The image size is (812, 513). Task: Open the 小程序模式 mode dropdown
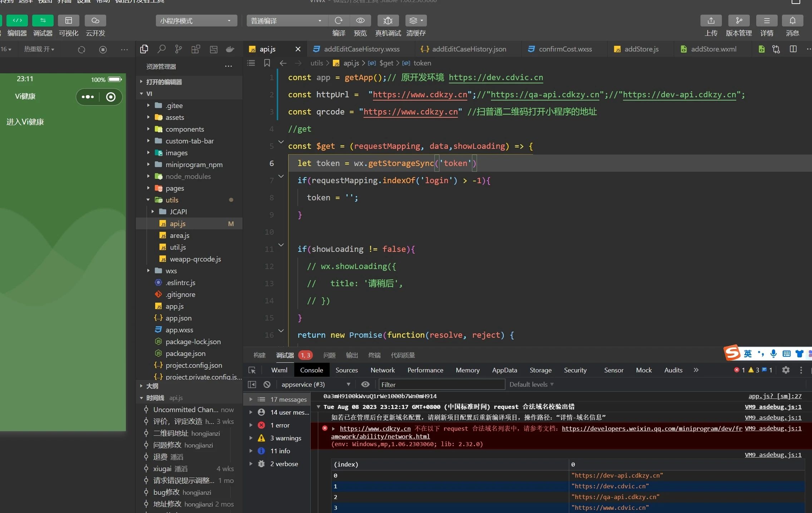(196, 21)
